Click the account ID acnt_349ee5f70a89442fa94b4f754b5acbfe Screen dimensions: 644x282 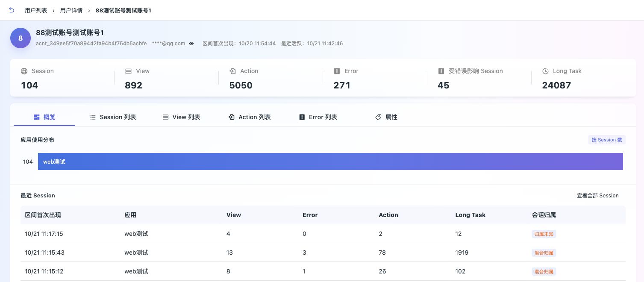tap(91, 44)
